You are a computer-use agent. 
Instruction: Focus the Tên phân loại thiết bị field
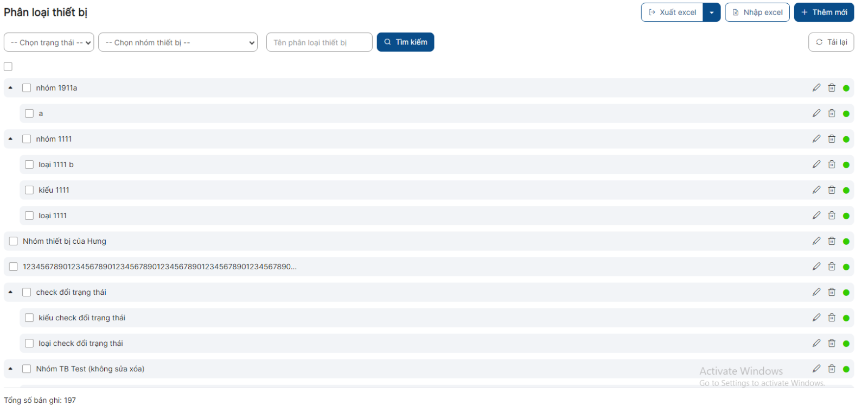[x=319, y=42]
